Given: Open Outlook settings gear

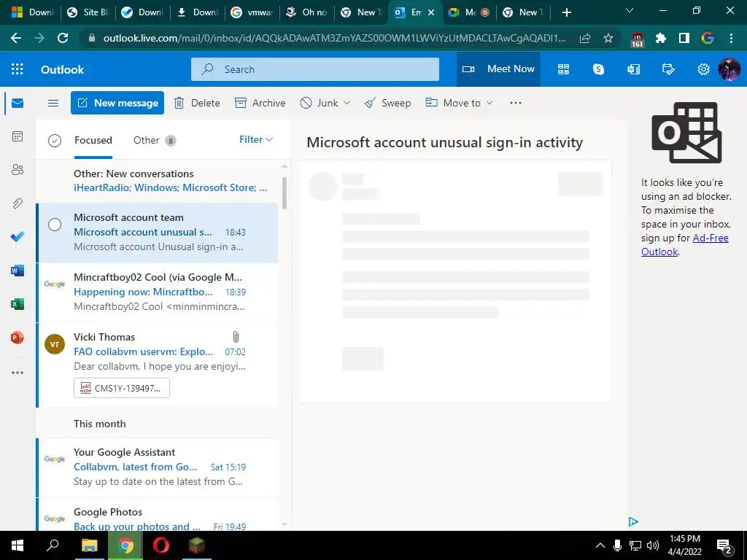Looking at the screenshot, I should tap(703, 69).
